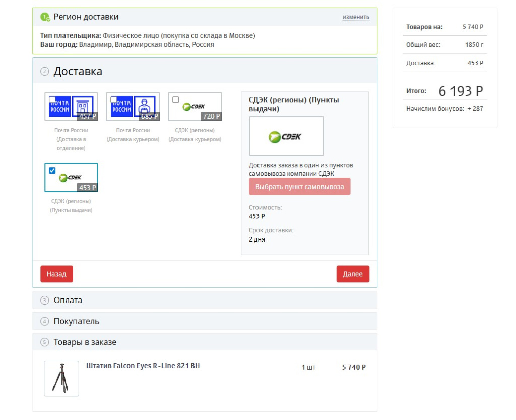
Task: Expand the Оплата section
Action: coord(68,300)
